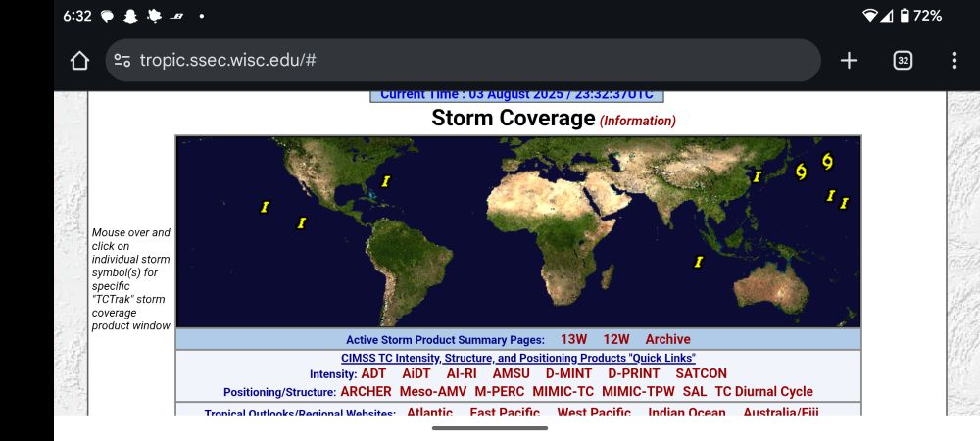The width and height of the screenshot is (980, 441).
Task: Select rightmost storm marker on the map
Action: coord(844,203)
